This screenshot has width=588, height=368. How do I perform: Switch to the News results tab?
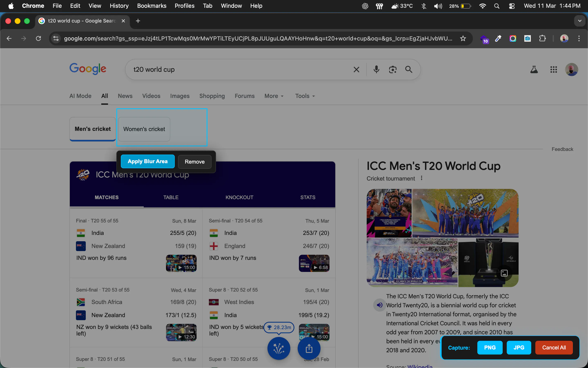125,96
